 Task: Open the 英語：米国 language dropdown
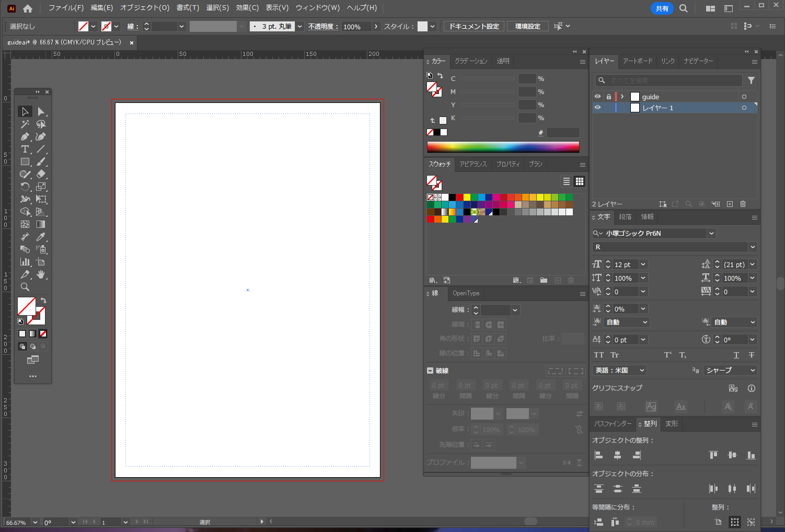[620, 370]
